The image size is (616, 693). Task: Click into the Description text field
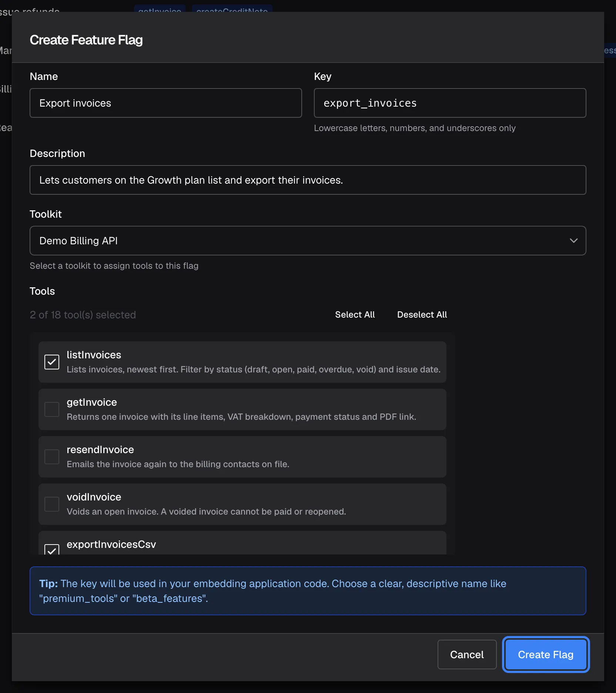coord(308,180)
